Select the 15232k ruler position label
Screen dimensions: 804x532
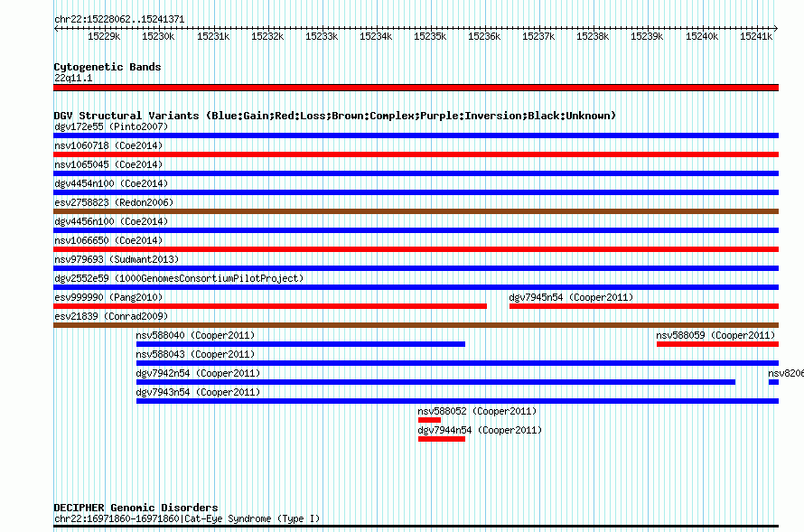click(x=267, y=37)
